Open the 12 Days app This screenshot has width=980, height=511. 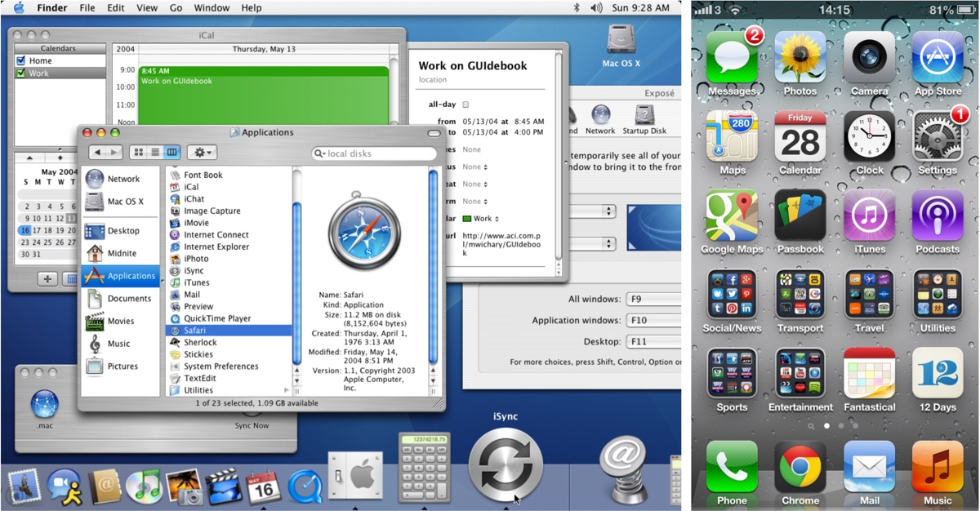(x=938, y=373)
